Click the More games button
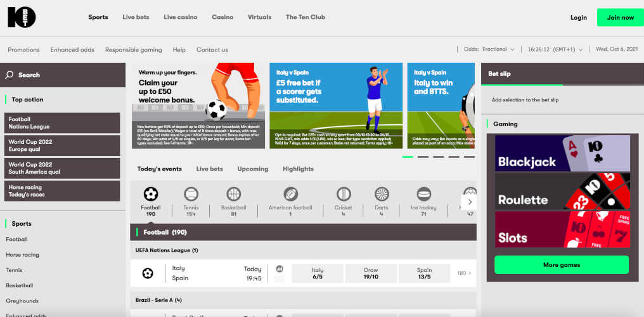Screen dimensions: 644x317 (562, 265)
